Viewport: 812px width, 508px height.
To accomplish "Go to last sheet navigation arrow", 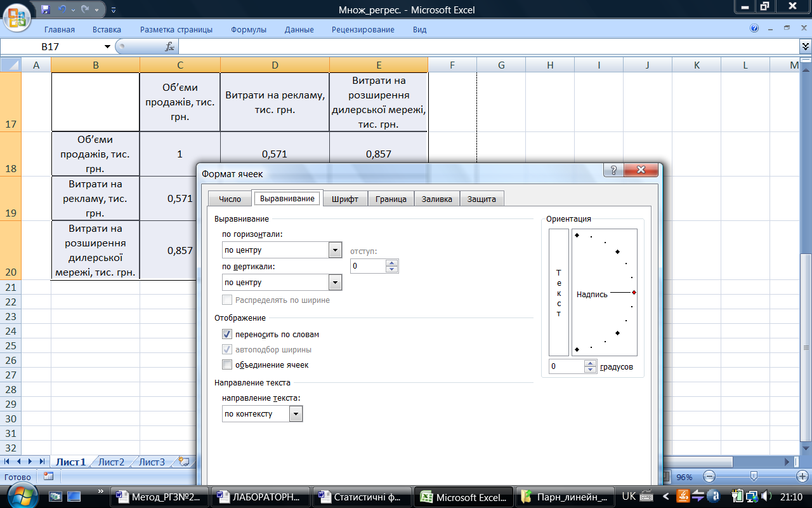I will 43,462.
